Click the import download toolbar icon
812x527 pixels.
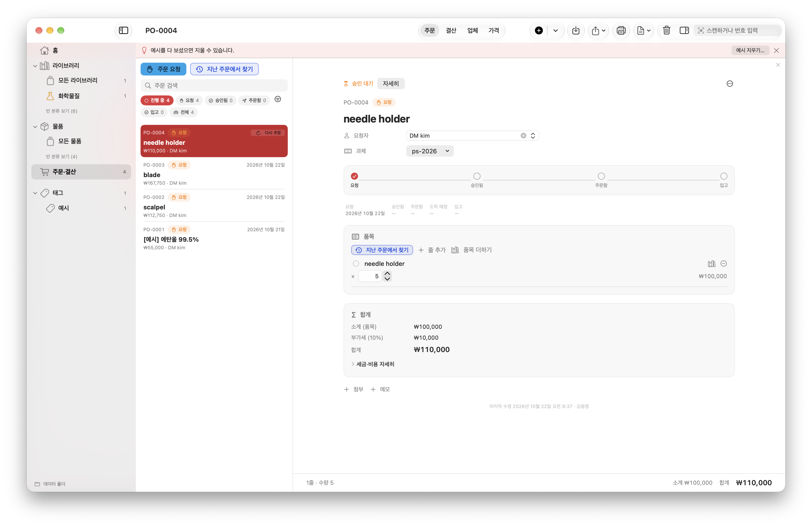(x=576, y=30)
